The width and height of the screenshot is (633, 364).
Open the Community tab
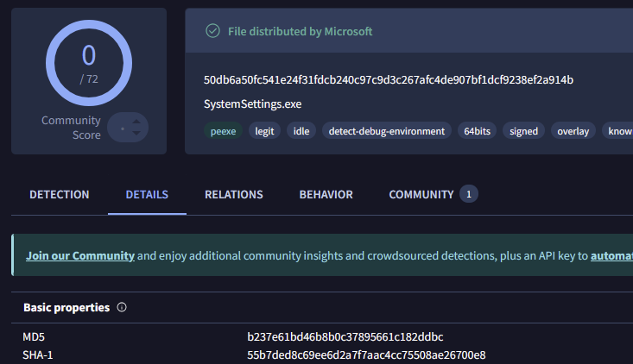point(421,195)
